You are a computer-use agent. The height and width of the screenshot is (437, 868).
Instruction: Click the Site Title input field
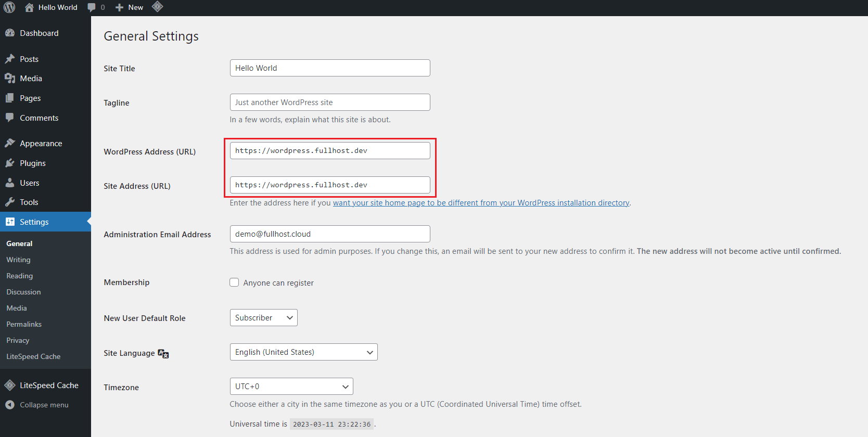pos(330,68)
